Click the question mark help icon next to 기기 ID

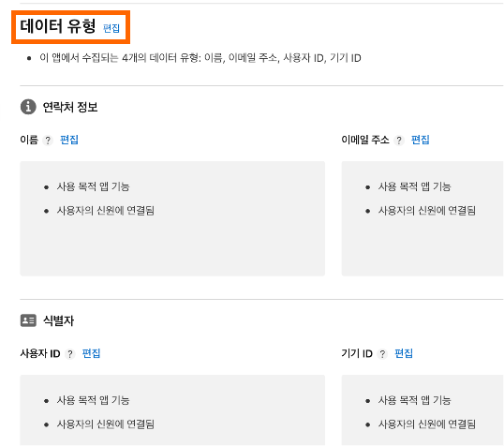click(x=382, y=354)
